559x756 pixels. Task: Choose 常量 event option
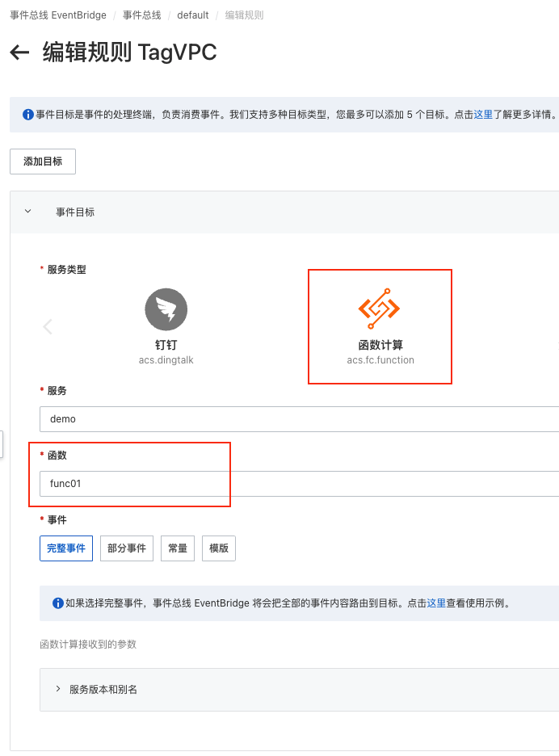pos(178,548)
